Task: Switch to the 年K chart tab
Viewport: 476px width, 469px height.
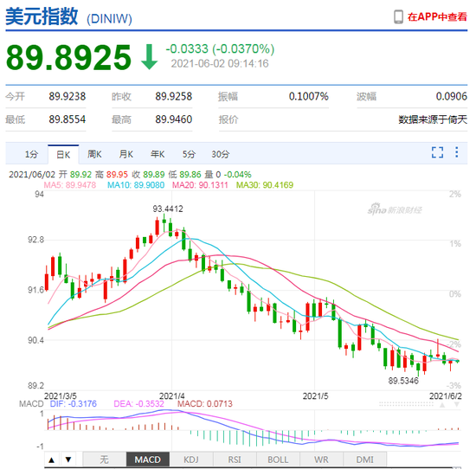Action: (x=158, y=154)
